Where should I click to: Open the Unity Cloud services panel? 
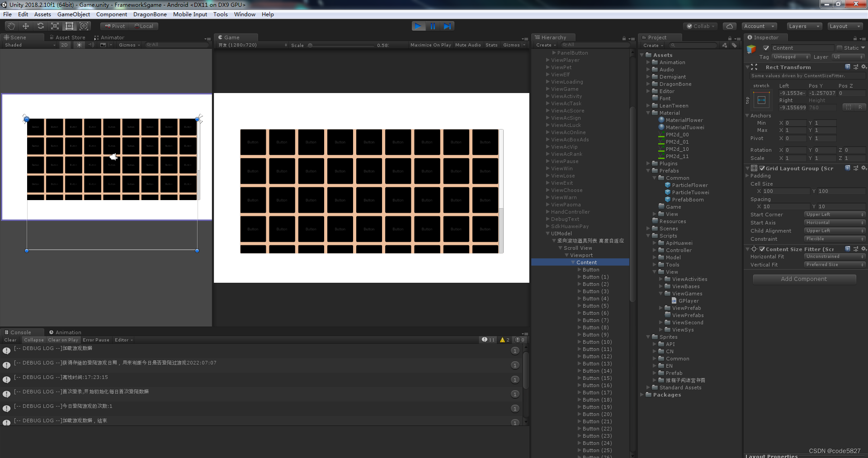(x=729, y=26)
